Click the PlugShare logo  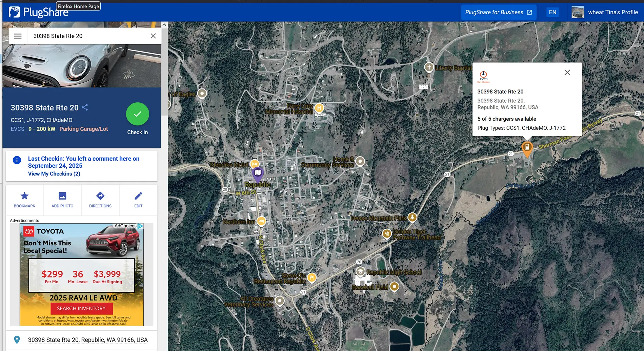(x=38, y=13)
